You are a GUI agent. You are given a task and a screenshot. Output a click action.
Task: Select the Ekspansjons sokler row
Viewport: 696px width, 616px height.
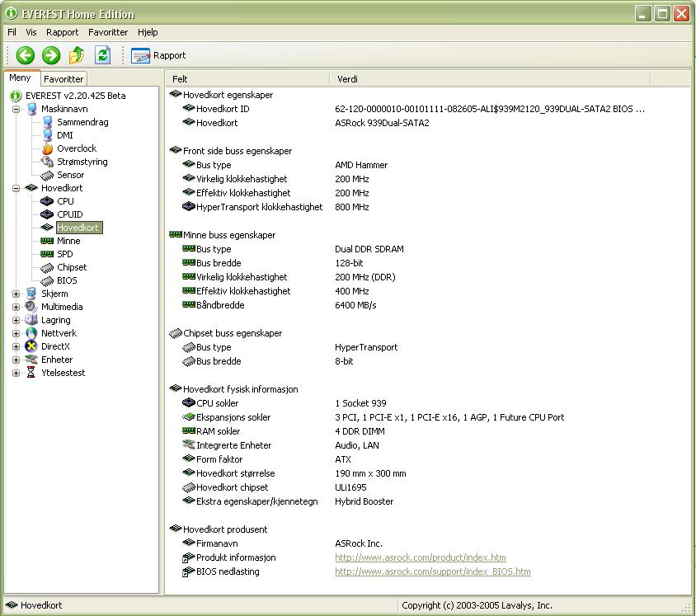pos(373,417)
